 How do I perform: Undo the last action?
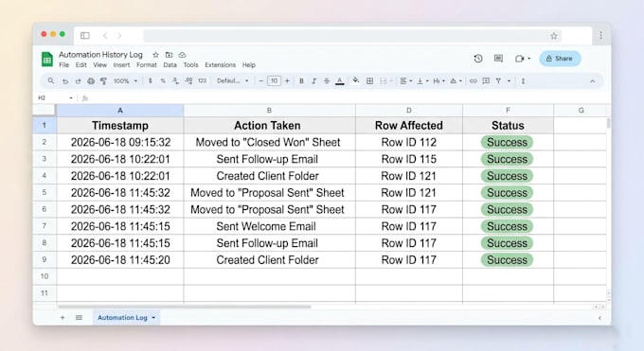pyautogui.click(x=65, y=81)
